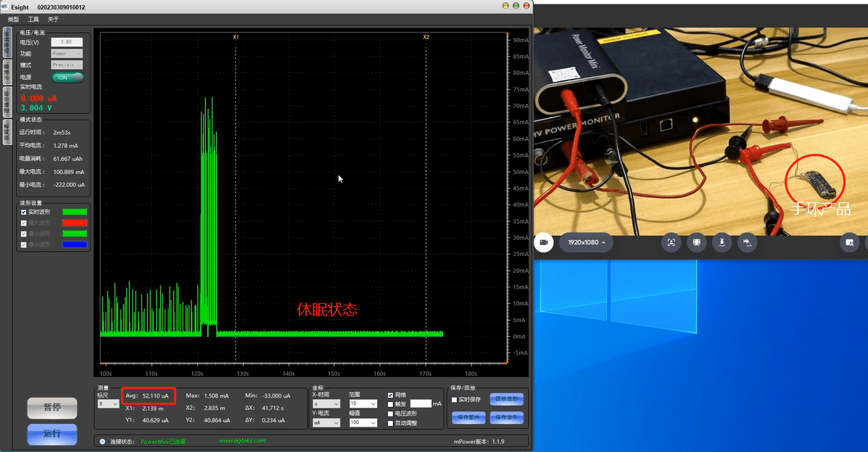Select the exposure timer icon in camera toolbar
868x452 pixels.
(x=723, y=243)
